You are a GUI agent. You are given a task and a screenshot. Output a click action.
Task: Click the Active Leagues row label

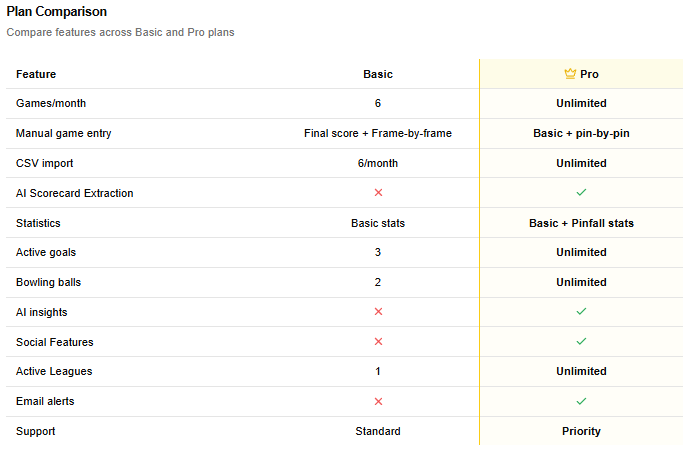pos(54,372)
